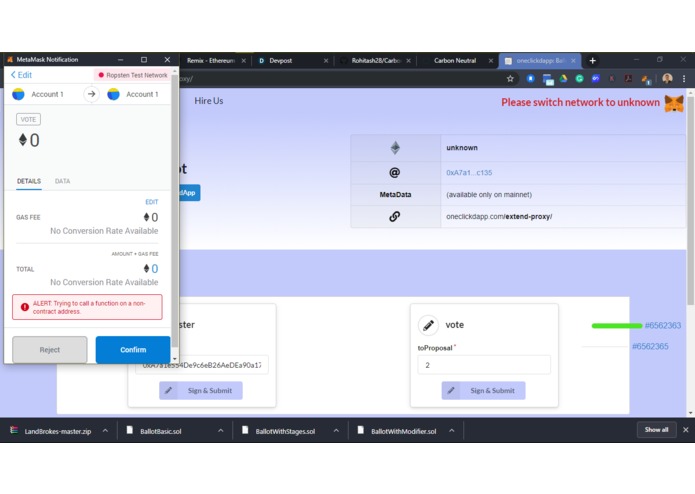Expand BallotWithStages.sol download options
695x494 pixels.
coord(336,431)
